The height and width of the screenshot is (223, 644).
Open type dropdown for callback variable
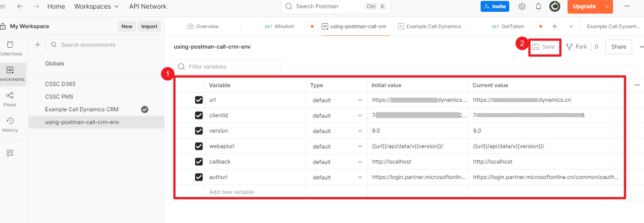pyautogui.click(x=337, y=162)
